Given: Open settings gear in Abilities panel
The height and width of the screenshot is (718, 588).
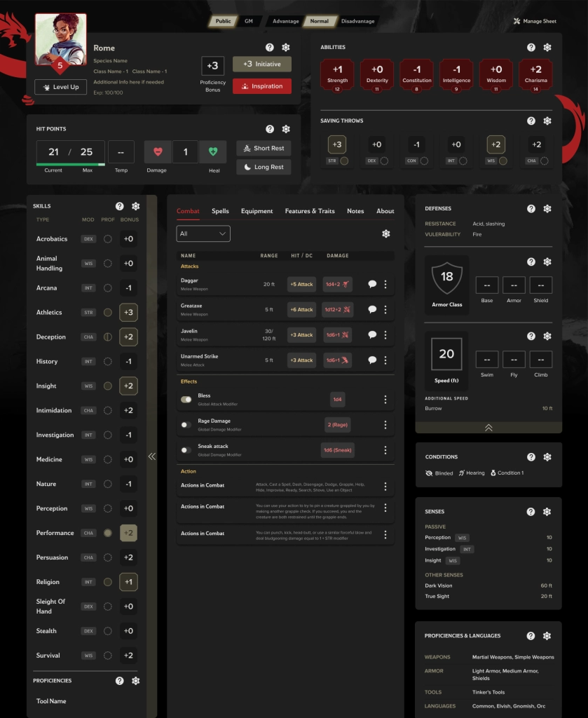Looking at the screenshot, I should 547,48.
